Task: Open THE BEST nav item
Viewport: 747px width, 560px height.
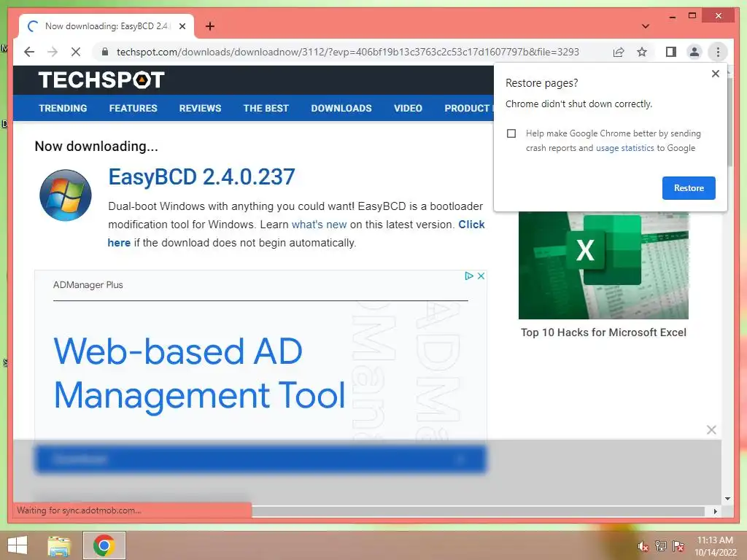Action: pyautogui.click(x=266, y=108)
